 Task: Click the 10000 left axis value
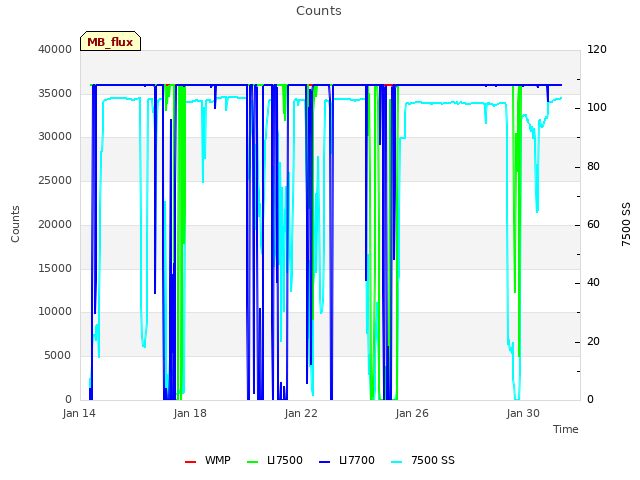point(55,311)
